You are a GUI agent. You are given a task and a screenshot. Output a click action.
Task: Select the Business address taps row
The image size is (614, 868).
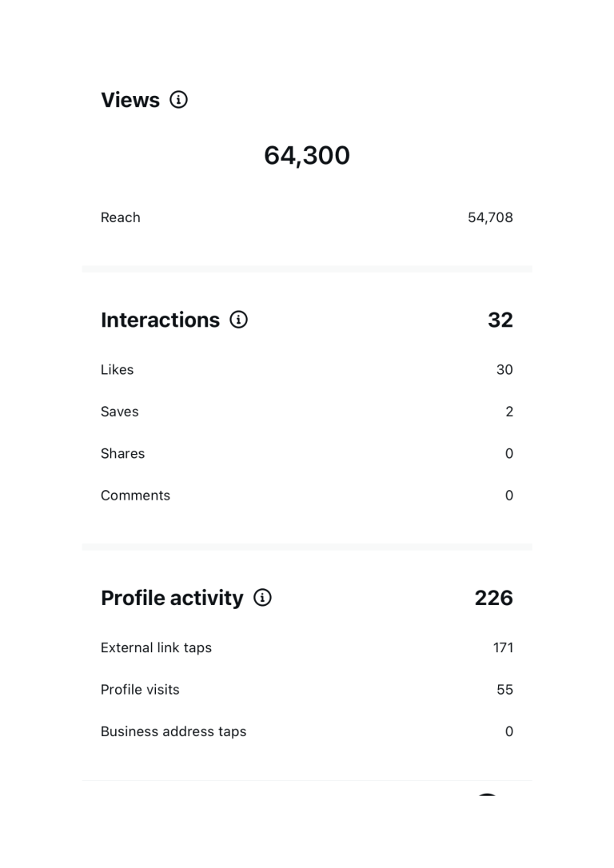pos(307,732)
